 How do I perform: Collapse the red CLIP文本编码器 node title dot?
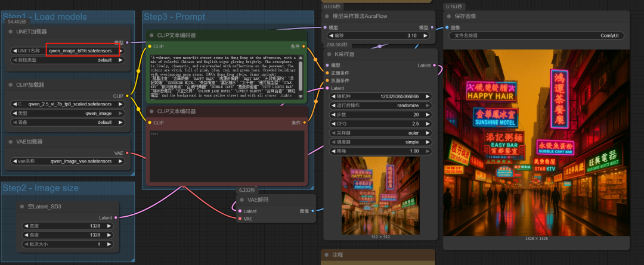(x=151, y=111)
